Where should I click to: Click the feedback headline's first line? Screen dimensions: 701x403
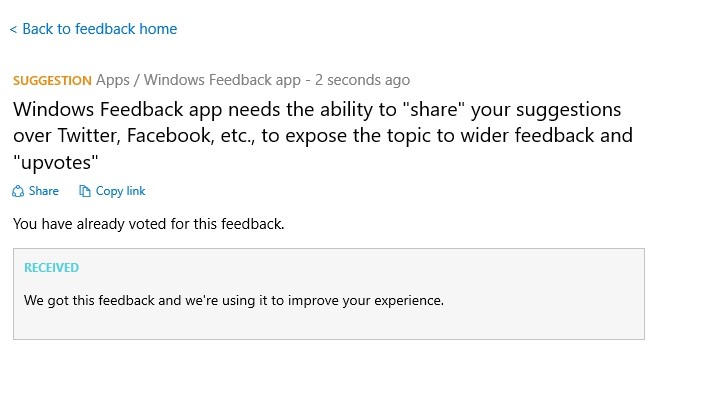point(317,108)
